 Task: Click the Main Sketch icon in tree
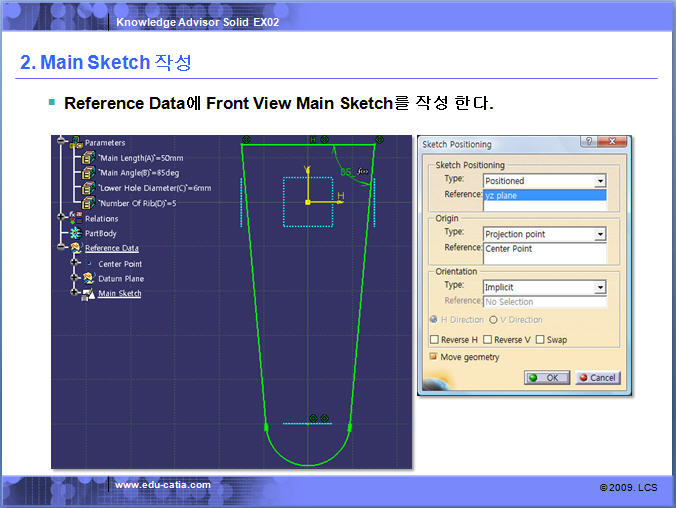coord(88,293)
